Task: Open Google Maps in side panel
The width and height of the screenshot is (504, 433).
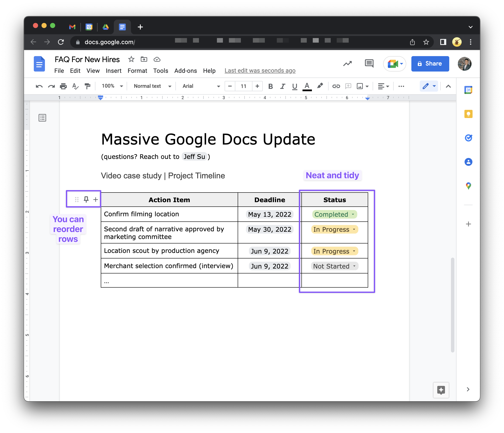Action: [468, 186]
